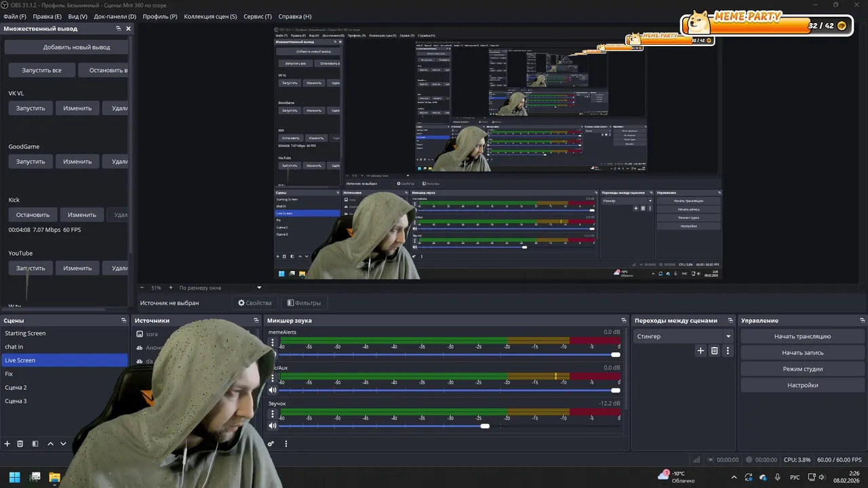Edit GoodGame output with Изменить
The image size is (868, 488).
coord(77,161)
